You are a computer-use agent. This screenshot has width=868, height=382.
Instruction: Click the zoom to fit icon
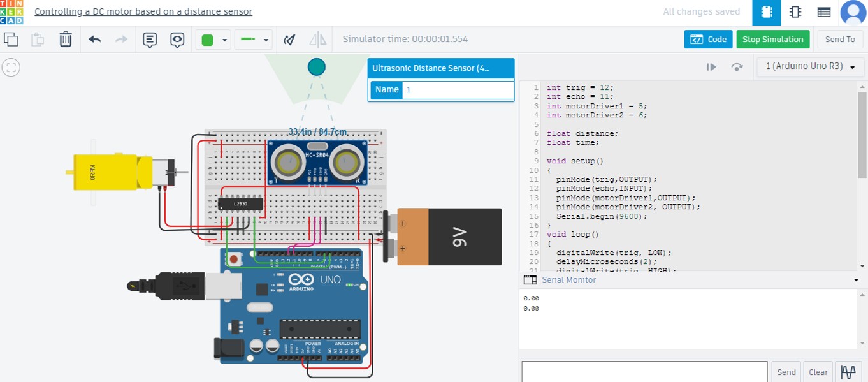[x=11, y=68]
